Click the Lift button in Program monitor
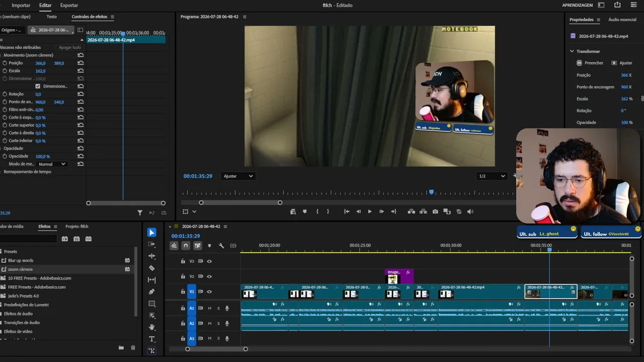Image resolution: width=644 pixels, height=362 pixels. (411, 212)
